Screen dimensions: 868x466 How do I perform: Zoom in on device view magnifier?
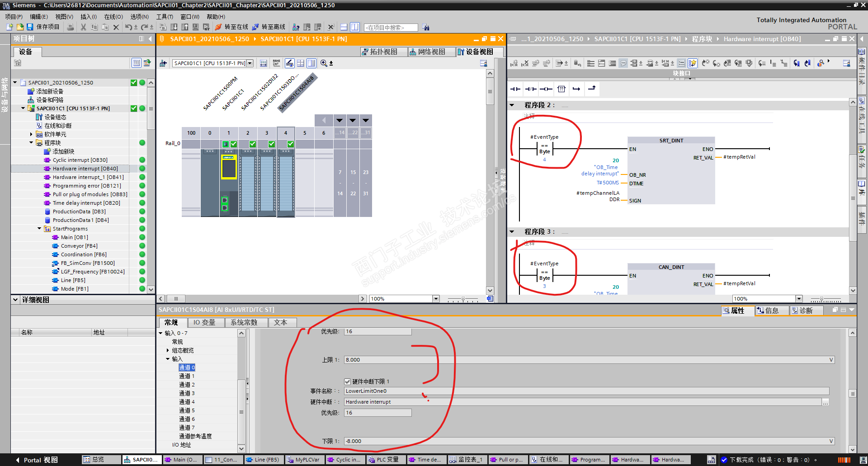tap(324, 63)
